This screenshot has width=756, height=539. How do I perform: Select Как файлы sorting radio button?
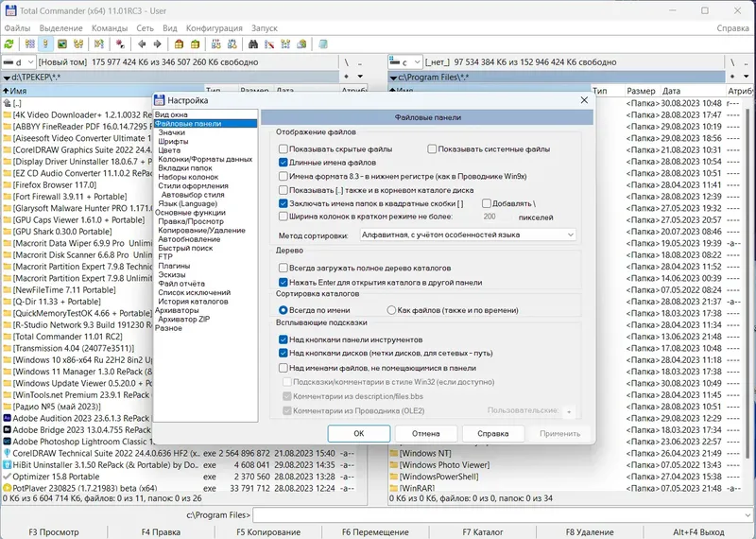pos(391,310)
